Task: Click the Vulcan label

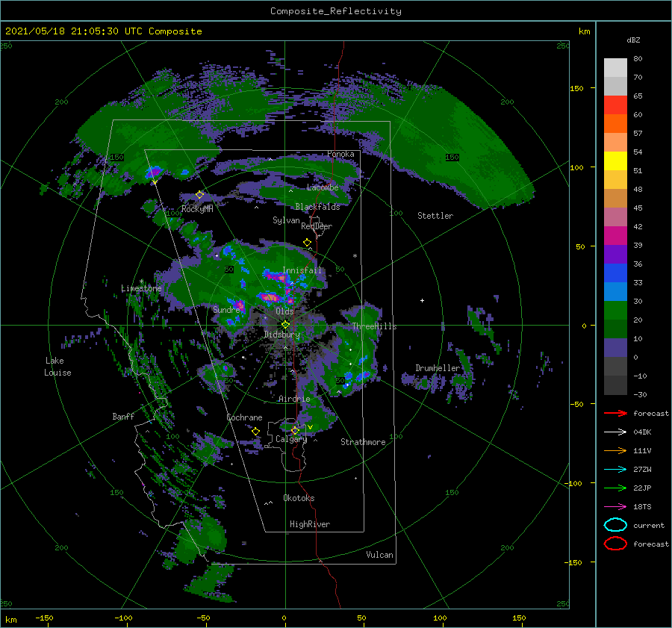Action: 379,555
